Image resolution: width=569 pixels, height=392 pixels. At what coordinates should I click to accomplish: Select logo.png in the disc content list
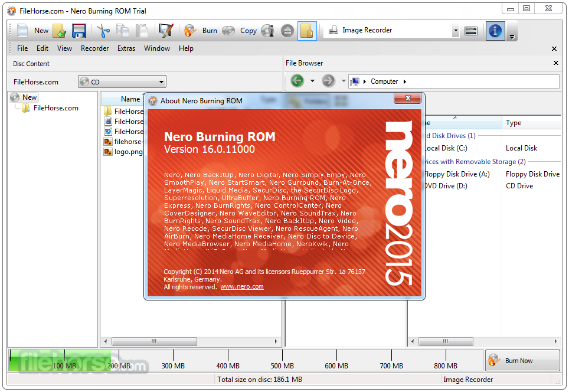[x=125, y=152]
